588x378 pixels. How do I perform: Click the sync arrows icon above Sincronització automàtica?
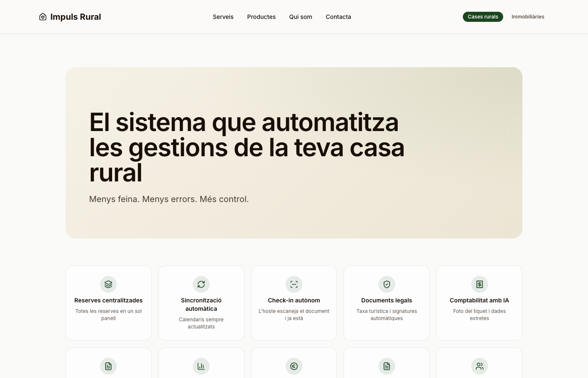click(201, 284)
